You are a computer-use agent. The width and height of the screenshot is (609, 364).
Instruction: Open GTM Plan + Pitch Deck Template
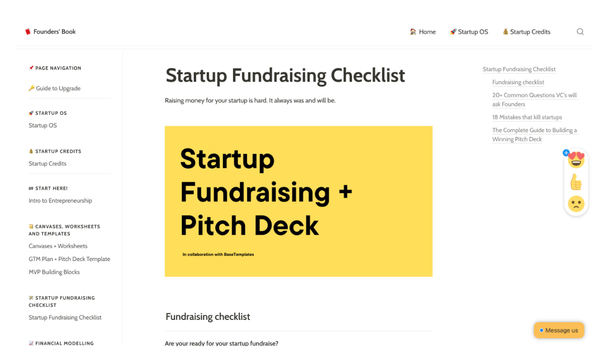(x=70, y=259)
